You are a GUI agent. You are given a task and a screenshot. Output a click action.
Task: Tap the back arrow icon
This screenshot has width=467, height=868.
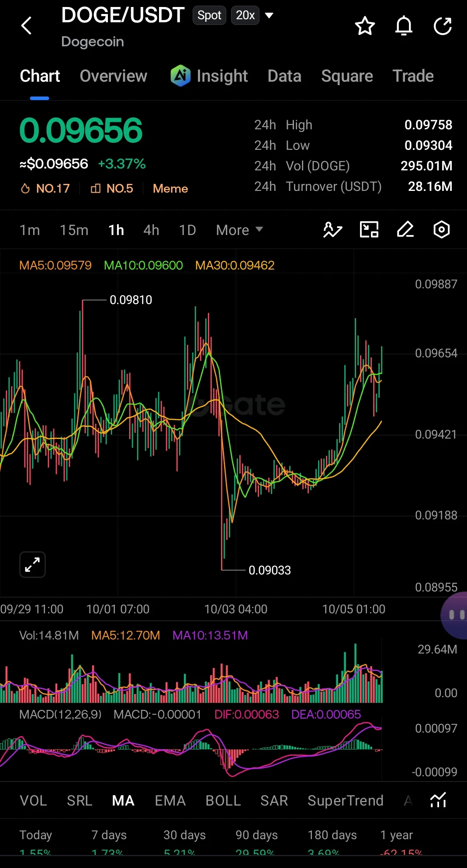click(x=27, y=26)
